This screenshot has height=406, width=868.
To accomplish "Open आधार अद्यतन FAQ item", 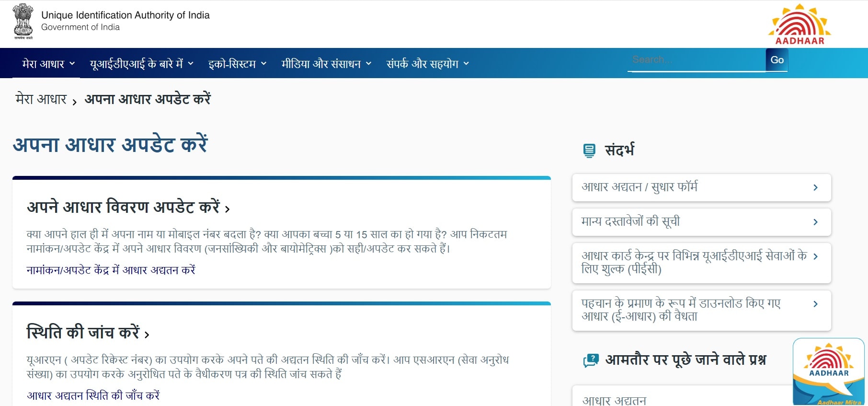I will [x=682, y=396].
